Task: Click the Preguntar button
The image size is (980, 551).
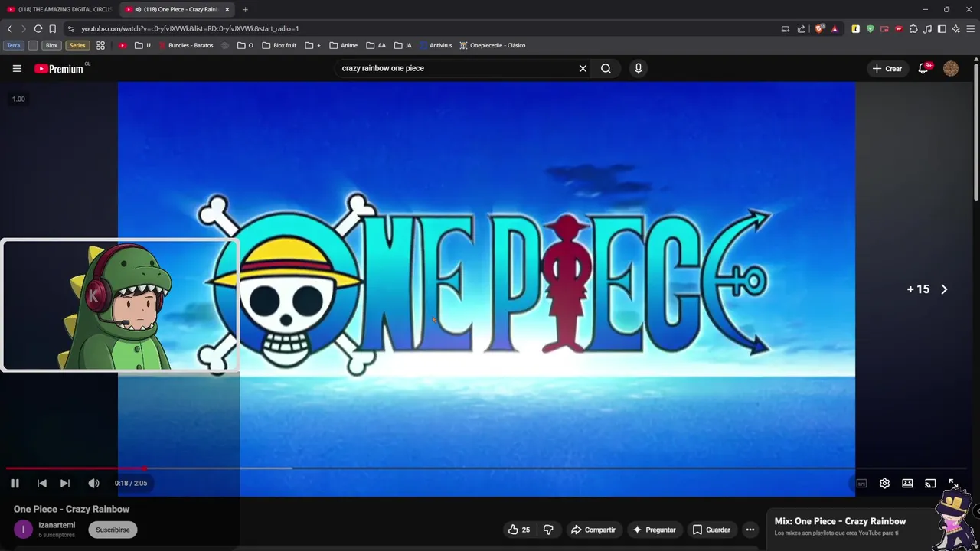Action: point(654,530)
